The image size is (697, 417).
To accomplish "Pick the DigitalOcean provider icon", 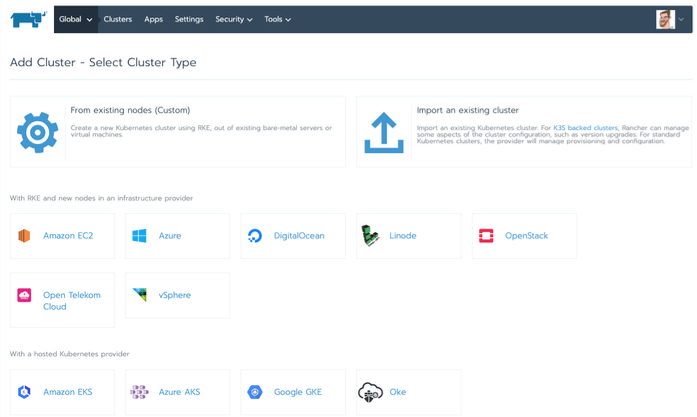I will 255,236.
